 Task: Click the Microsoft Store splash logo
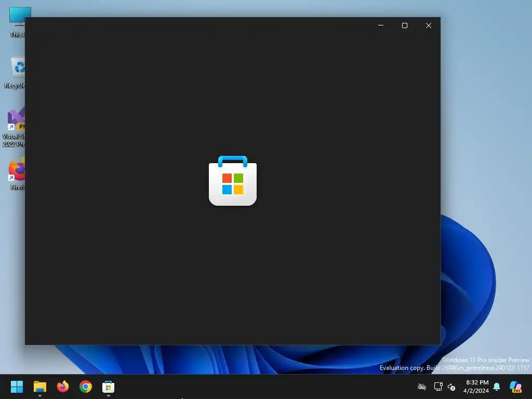[233, 181]
